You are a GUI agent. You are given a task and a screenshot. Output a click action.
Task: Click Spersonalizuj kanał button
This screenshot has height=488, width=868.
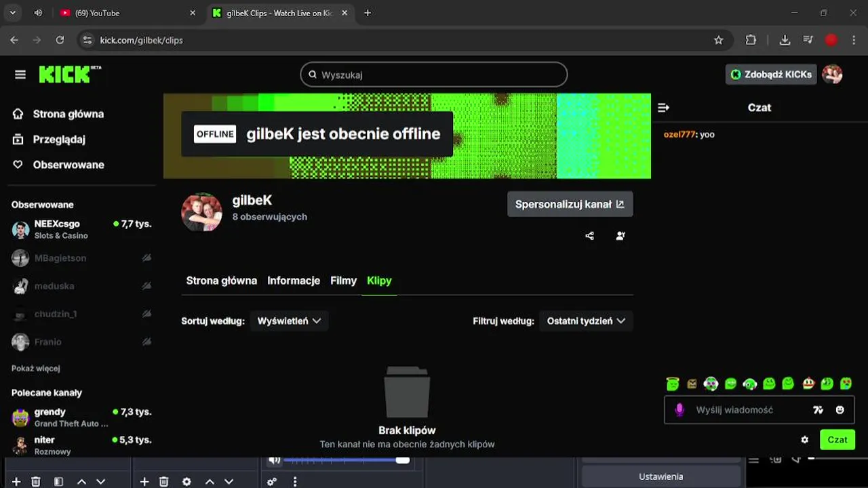(570, 204)
